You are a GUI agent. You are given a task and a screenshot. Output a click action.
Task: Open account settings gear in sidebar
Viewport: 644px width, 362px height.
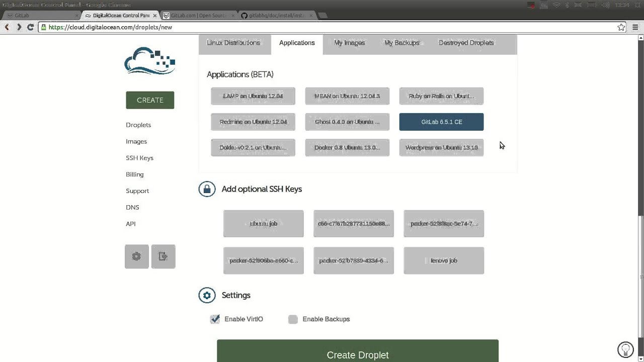point(136,256)
